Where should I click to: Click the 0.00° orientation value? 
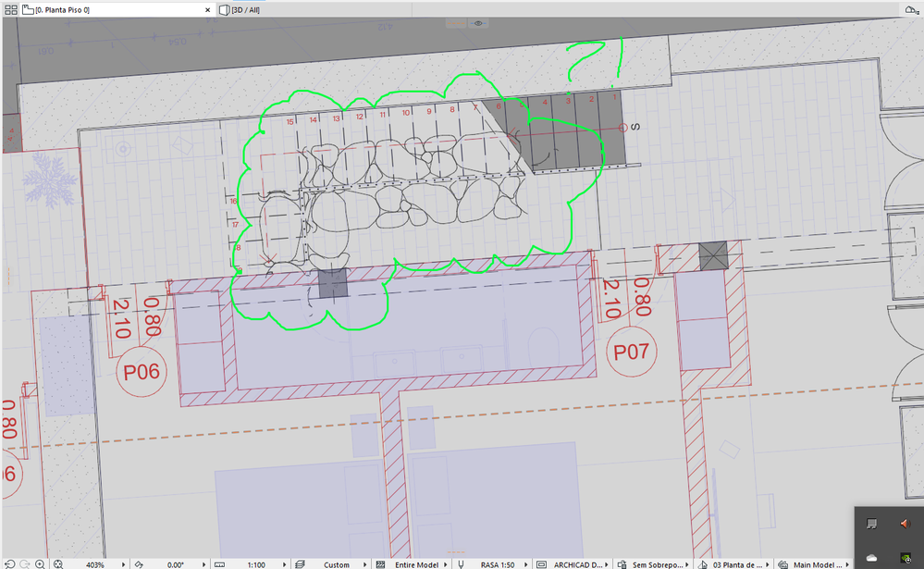pyautogui.click(x=175, y=565)
